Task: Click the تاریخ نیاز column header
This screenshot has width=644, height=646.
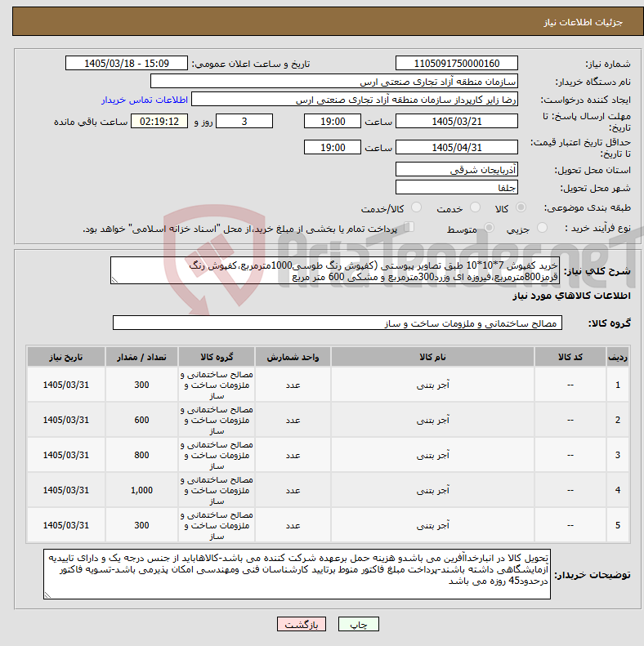Action: (66, 357)
